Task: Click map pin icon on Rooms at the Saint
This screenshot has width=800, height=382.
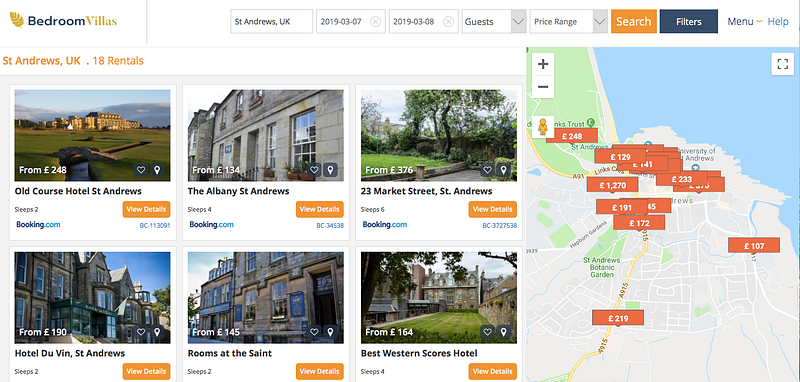Action: click(331, 332)
